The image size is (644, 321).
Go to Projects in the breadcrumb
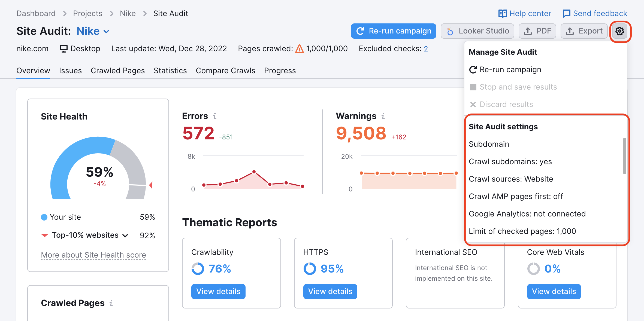88,14
